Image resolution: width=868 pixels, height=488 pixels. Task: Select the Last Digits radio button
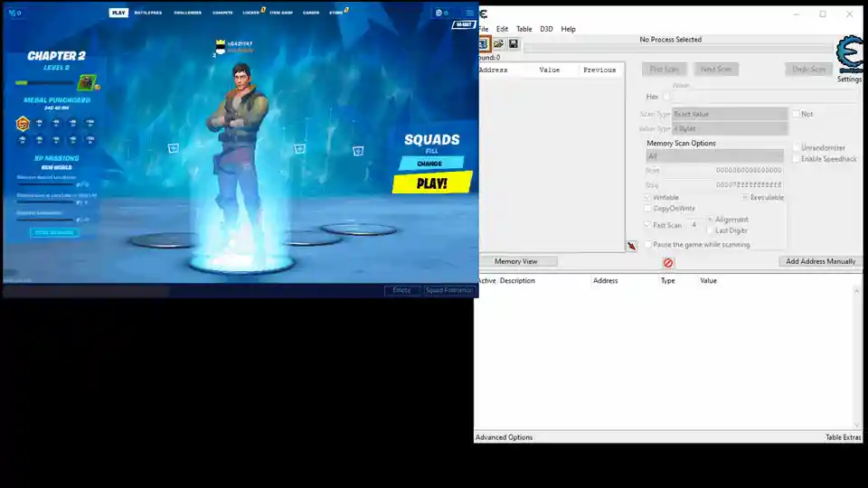tap(710, 230)
